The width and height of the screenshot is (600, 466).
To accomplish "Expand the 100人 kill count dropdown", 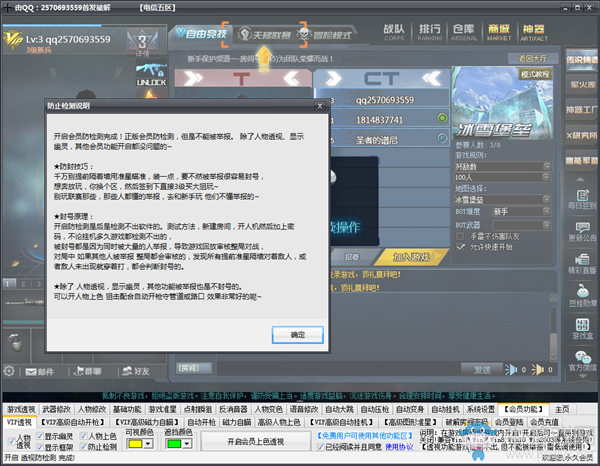I will pos(547,177).
